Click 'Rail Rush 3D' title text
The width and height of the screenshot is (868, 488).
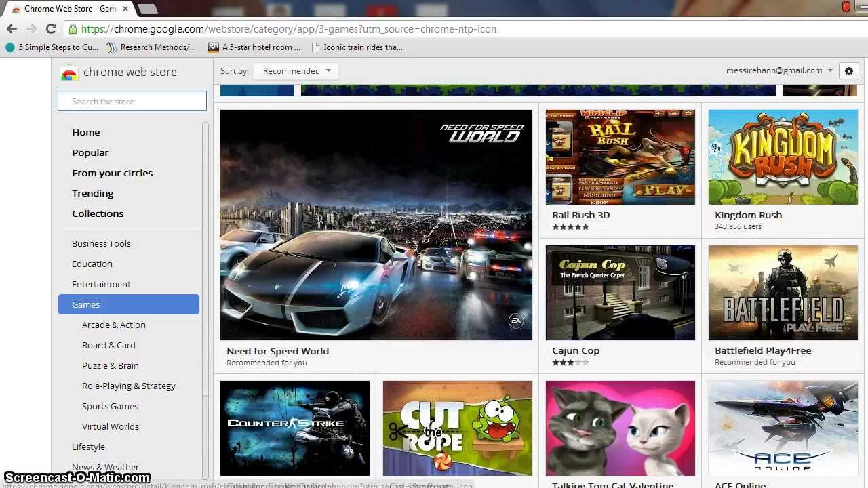(581, 215)
